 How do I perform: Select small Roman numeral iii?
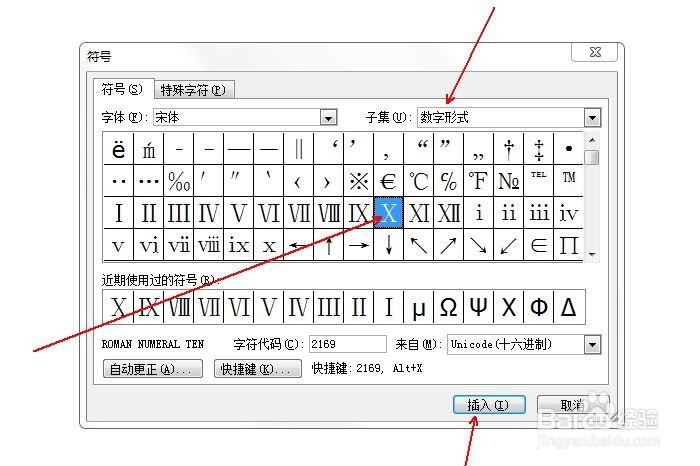tap(538, 213)
